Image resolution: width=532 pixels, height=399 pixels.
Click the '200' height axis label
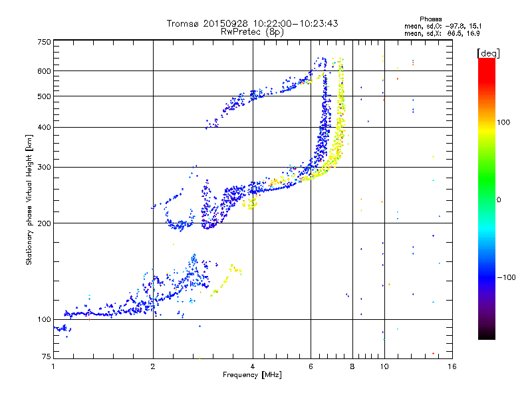tap(44, 223)
